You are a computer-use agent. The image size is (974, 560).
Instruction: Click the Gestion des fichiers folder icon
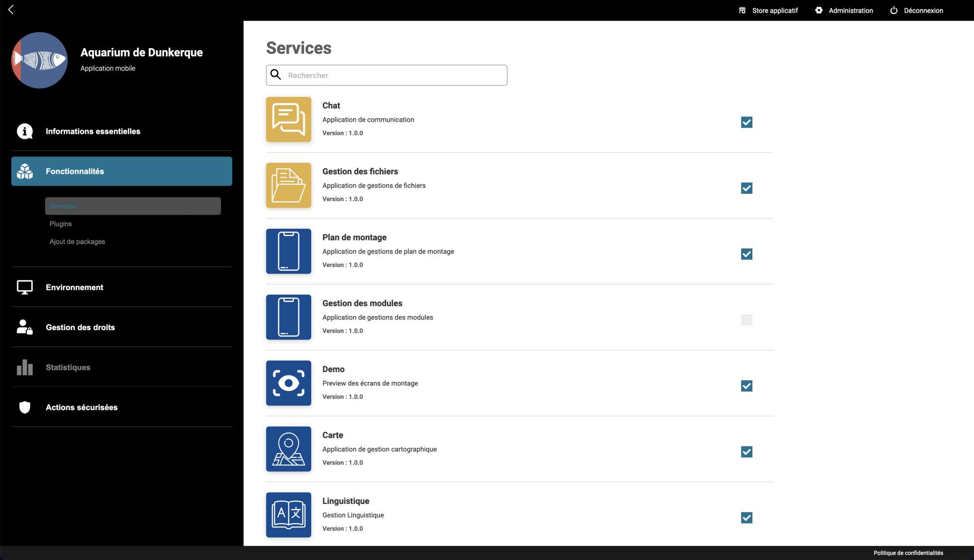288,186
